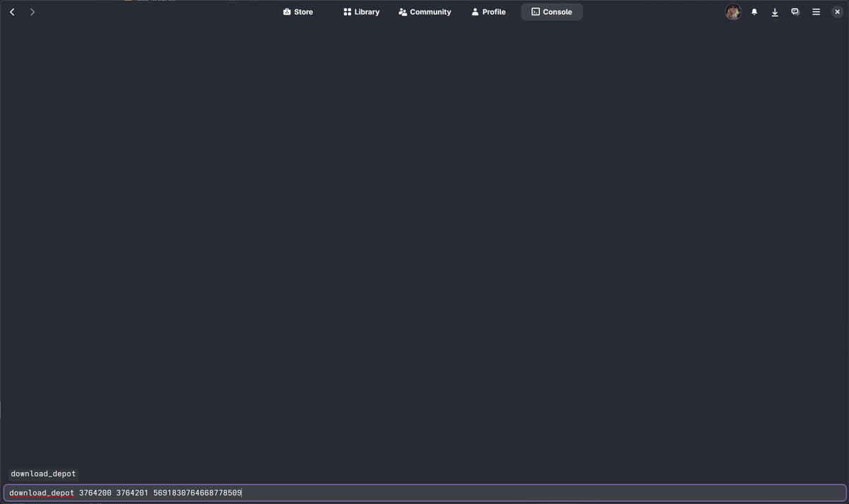Screen dimensions: 849x504
Task: Select the Console tab
Action: tap(552, 12)
